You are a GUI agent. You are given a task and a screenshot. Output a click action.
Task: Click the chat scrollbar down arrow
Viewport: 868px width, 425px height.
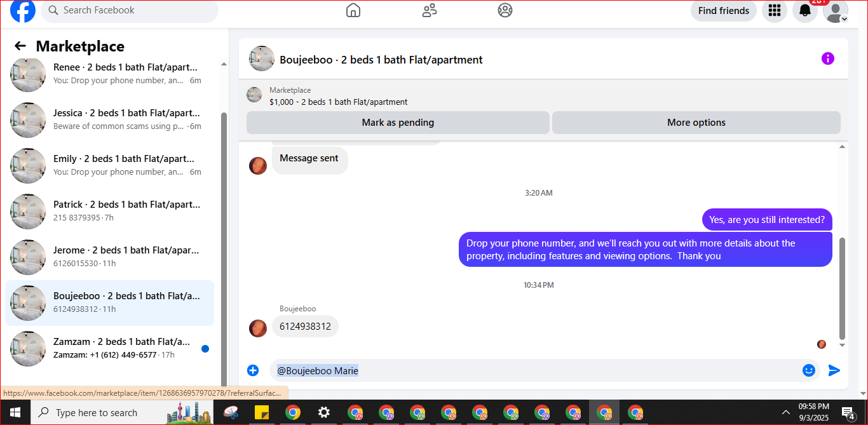point(843,345)
